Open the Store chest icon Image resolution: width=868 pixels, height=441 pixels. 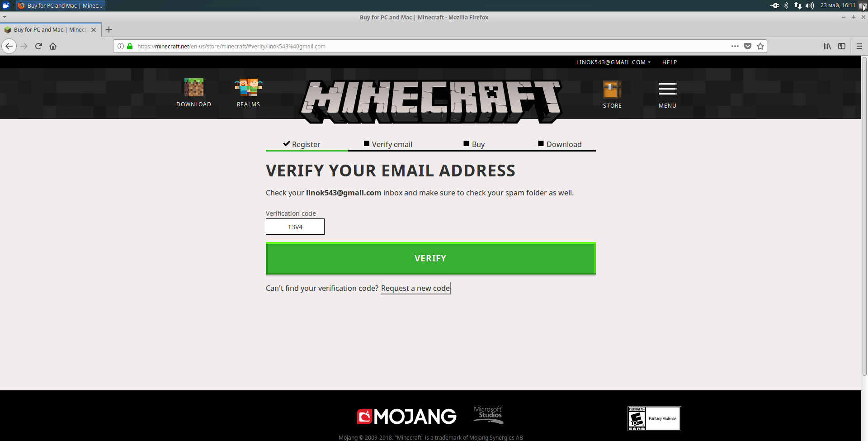coord(612,90)
